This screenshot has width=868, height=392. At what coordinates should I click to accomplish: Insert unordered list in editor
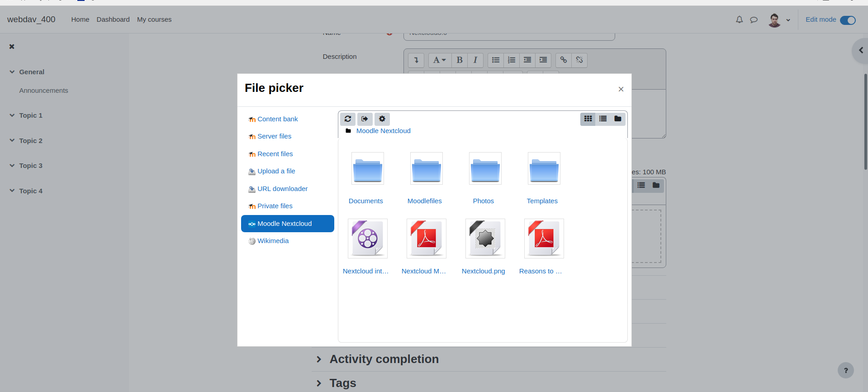pyautogui.click(x=496, y=60)
